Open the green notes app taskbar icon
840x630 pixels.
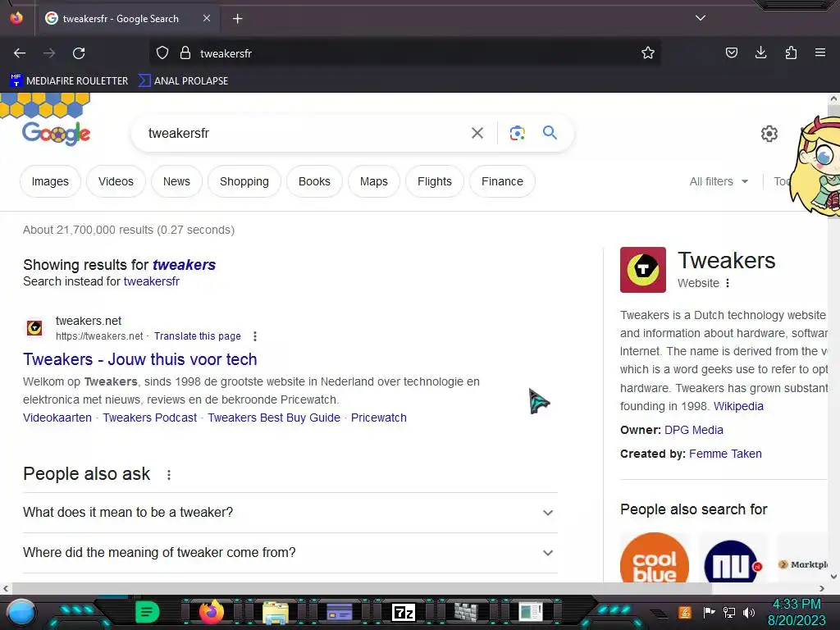click(x=147, y=612)
